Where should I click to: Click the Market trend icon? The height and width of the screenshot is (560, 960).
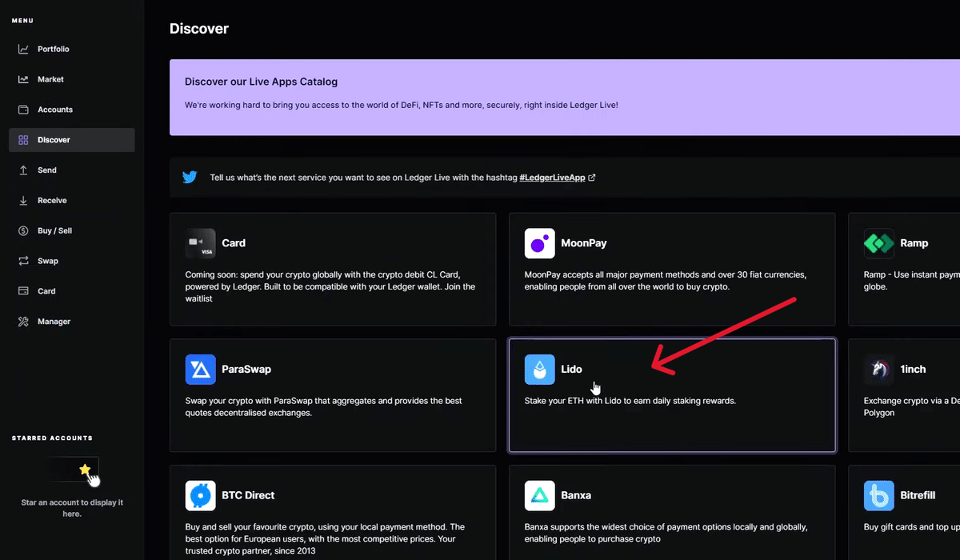click(23, 80)
